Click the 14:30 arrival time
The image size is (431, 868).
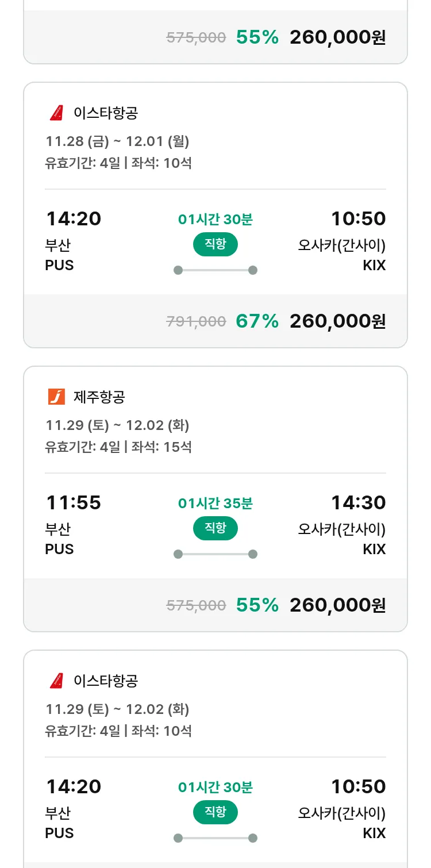click(358, 503)
